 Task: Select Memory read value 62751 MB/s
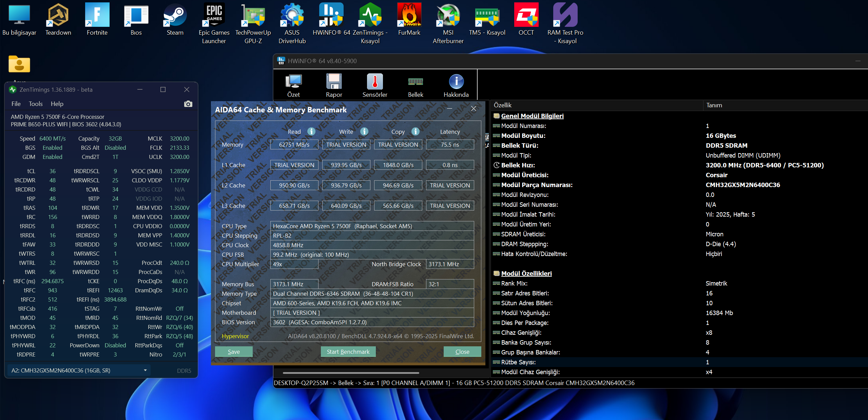point(294,145)
